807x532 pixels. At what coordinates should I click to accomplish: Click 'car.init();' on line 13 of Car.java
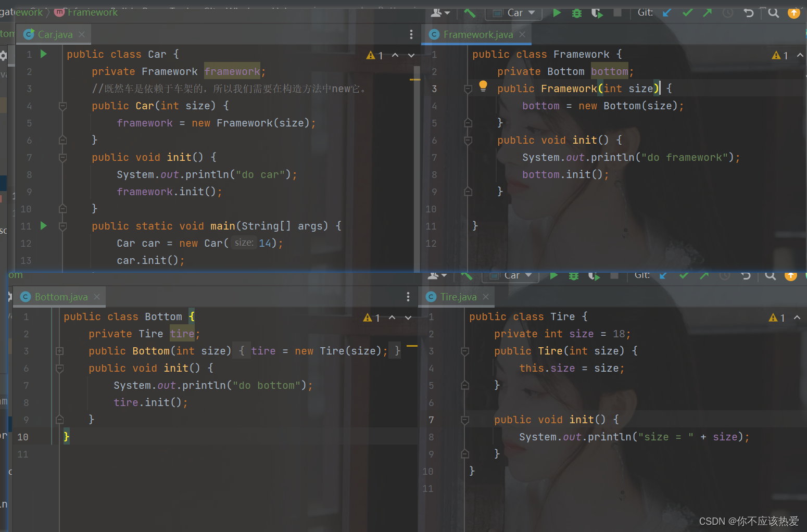pyautogui.click(x=150, y=260)
